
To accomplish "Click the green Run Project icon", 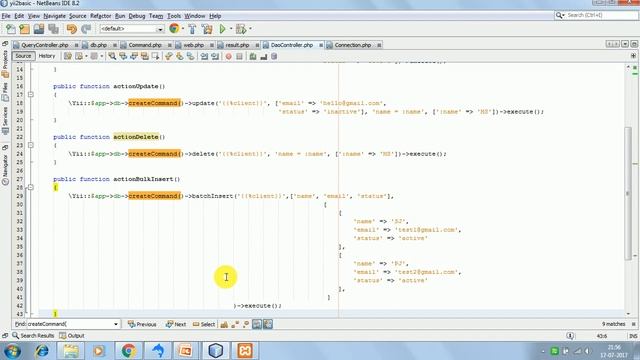I will tap(222, 29).
